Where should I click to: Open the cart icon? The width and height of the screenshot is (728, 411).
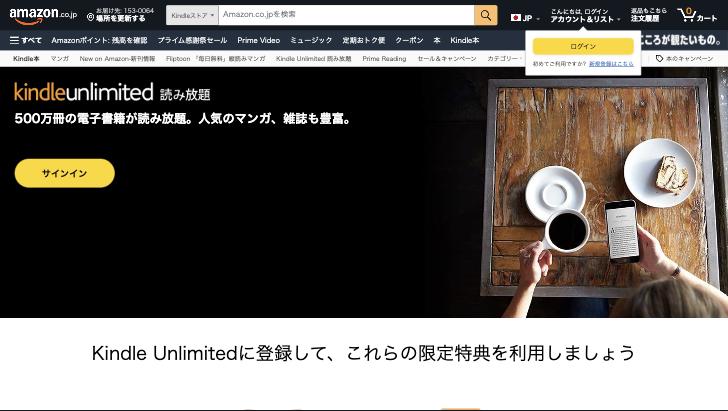pyautogui.click(x=697, y=15)
